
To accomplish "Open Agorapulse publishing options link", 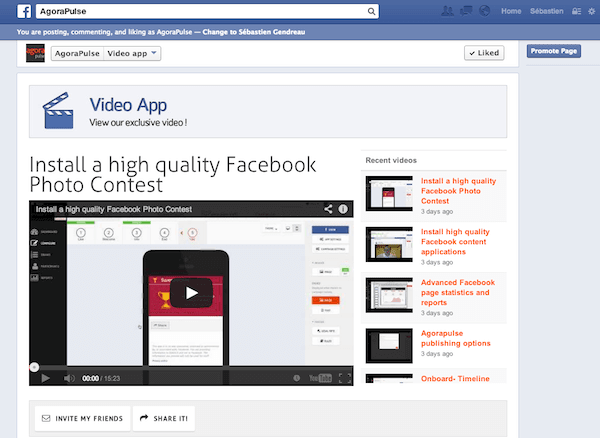I will (x=456, y=338).
